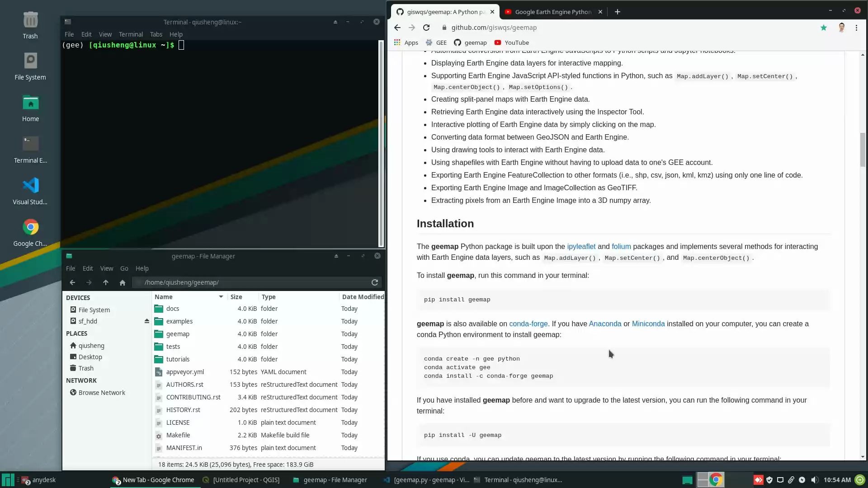Switch to QGIS in the taskbar
Viewport: 868px width, 488px height.
tap(241, 480)
